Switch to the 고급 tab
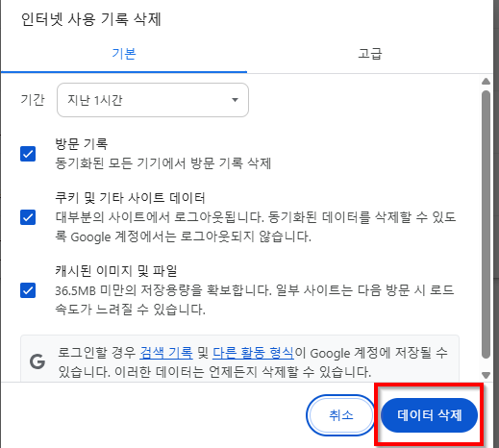The height and width of the screenshot is (448, 499). [x=370, y=54]
